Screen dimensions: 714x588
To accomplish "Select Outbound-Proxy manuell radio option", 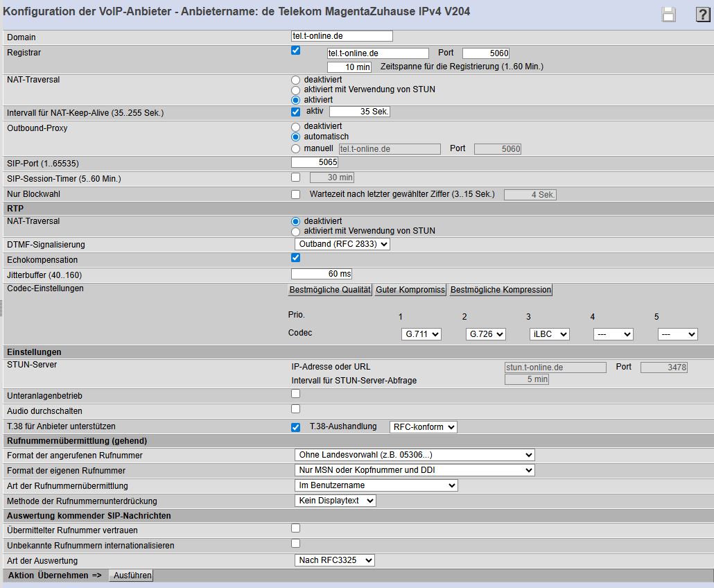I will point(296,148).
